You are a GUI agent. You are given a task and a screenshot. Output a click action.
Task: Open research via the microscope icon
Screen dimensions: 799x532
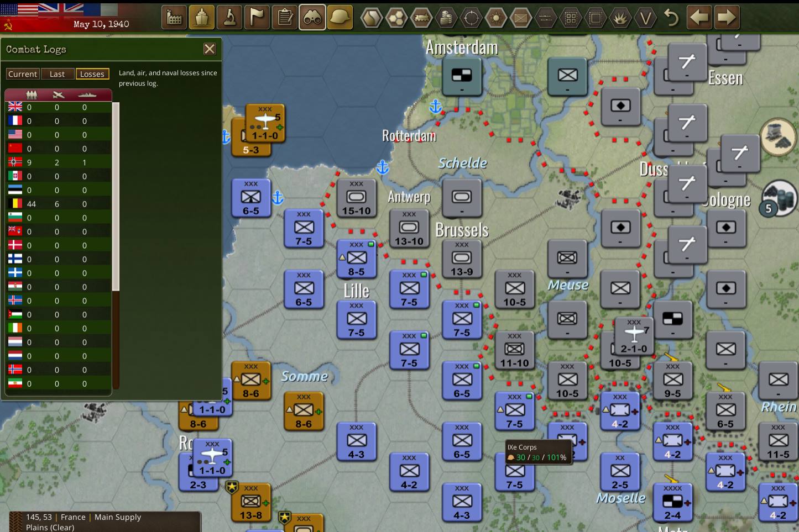229,18
